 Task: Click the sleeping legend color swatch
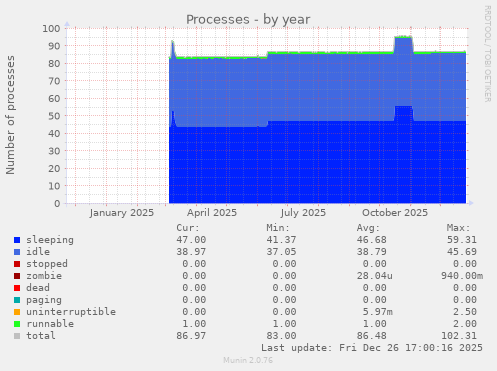17,240
